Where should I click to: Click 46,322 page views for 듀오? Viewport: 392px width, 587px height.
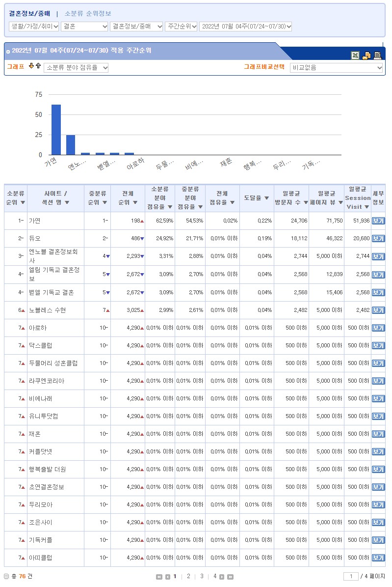(x=335, y=238)
